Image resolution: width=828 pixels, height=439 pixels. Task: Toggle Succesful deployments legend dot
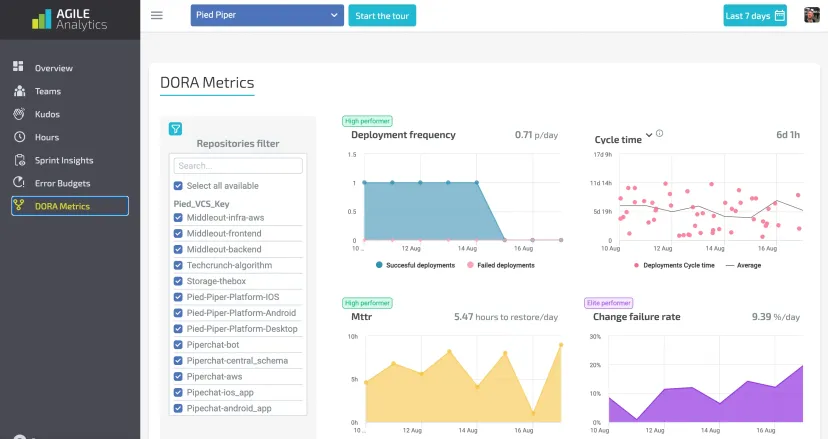pos(379,265)
